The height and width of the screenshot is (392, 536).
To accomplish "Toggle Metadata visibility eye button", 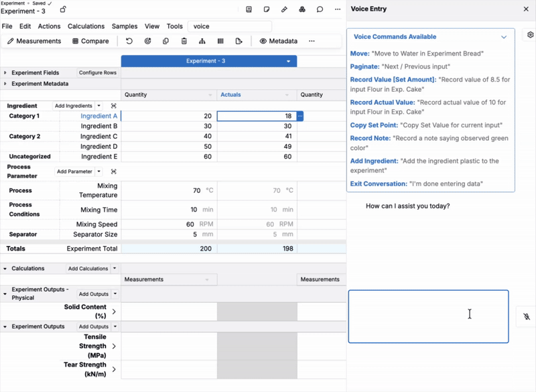I will pos(279,41).
